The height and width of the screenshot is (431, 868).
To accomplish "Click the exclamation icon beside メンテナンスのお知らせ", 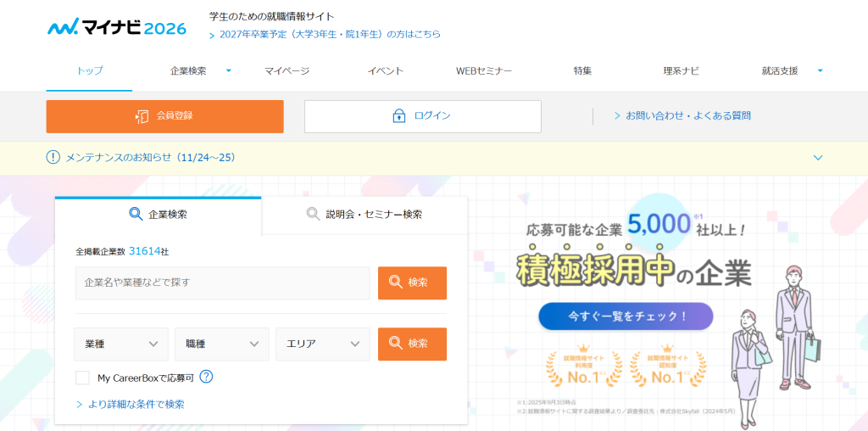I will point(53,157).
